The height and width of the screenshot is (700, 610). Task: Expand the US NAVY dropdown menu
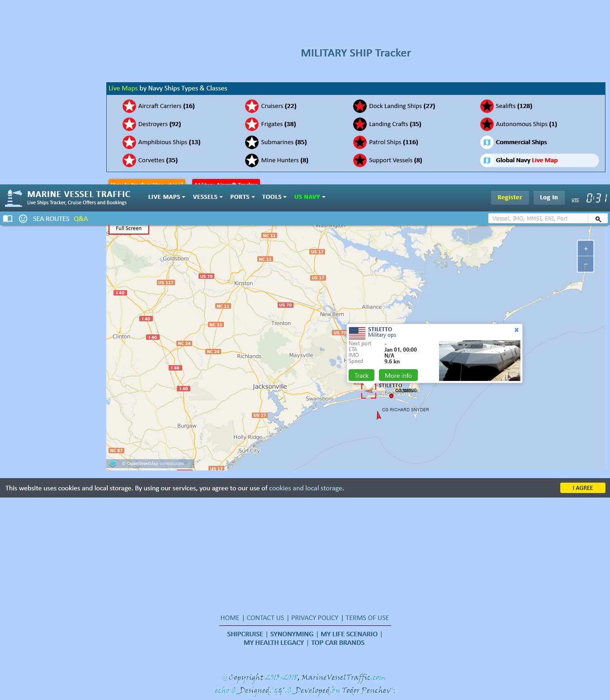point(310,197)
